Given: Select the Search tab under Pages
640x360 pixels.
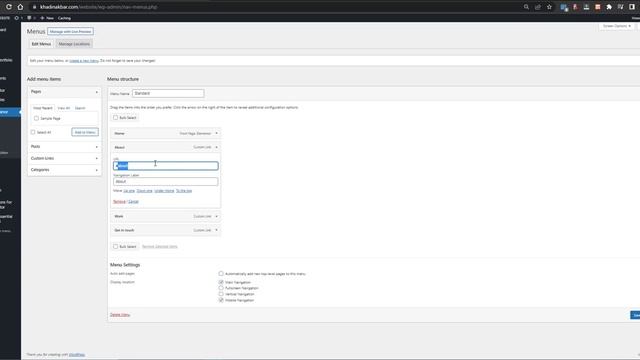Looking at the screenshot, I should coord(80,108).
